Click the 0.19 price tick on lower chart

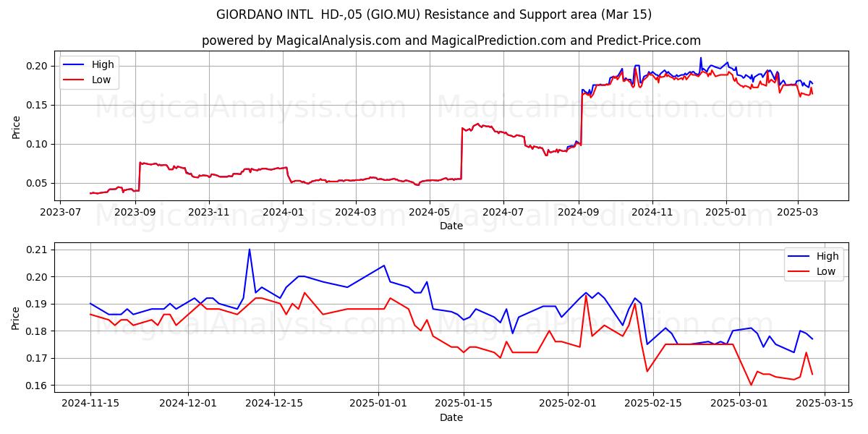(x=38, y=304)
